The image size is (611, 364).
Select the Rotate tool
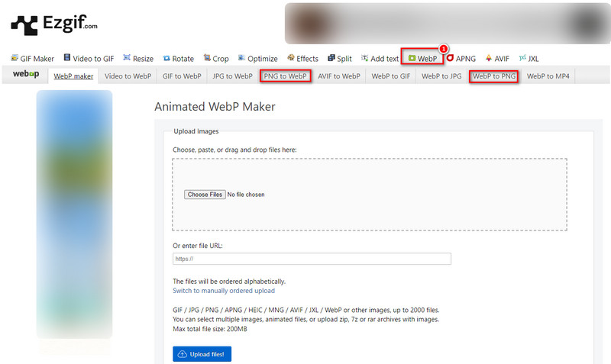coord(178,59)
